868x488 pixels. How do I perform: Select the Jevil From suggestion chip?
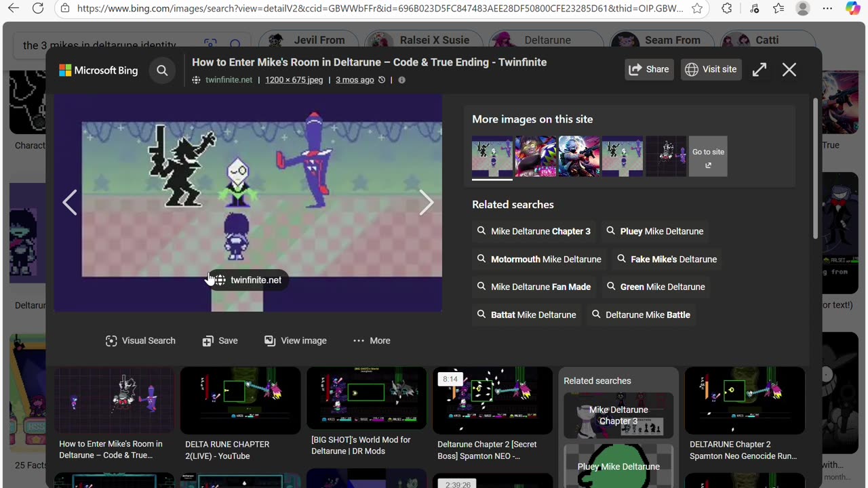click(311, 41)
